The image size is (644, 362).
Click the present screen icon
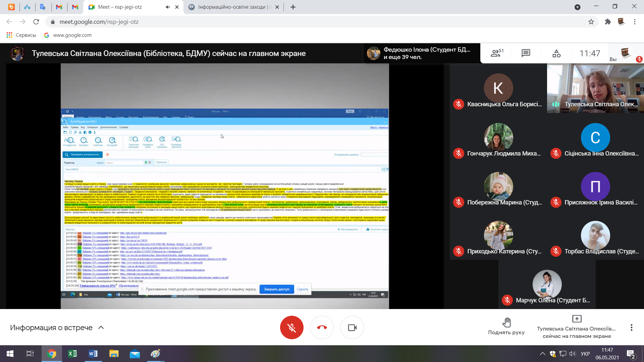(577, 319)
